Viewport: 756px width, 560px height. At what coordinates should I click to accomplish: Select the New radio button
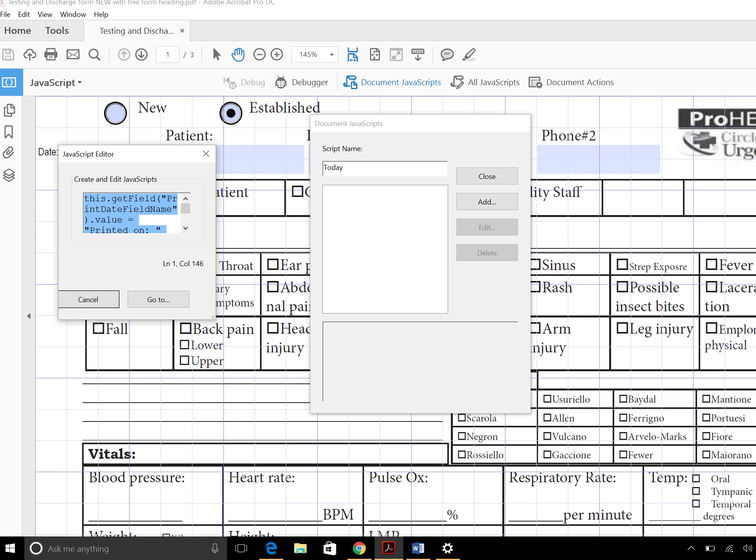point(115,113)
